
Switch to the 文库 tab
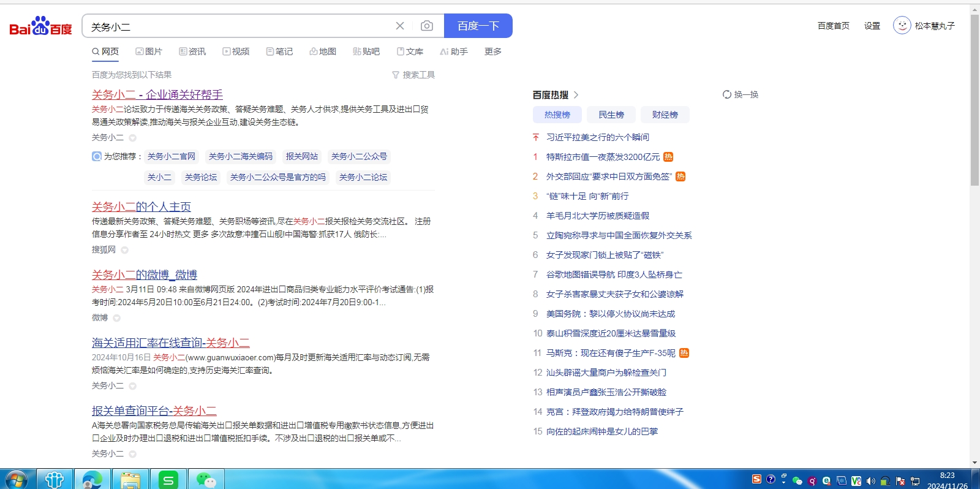pyautogui.click(x=410, y=51)
